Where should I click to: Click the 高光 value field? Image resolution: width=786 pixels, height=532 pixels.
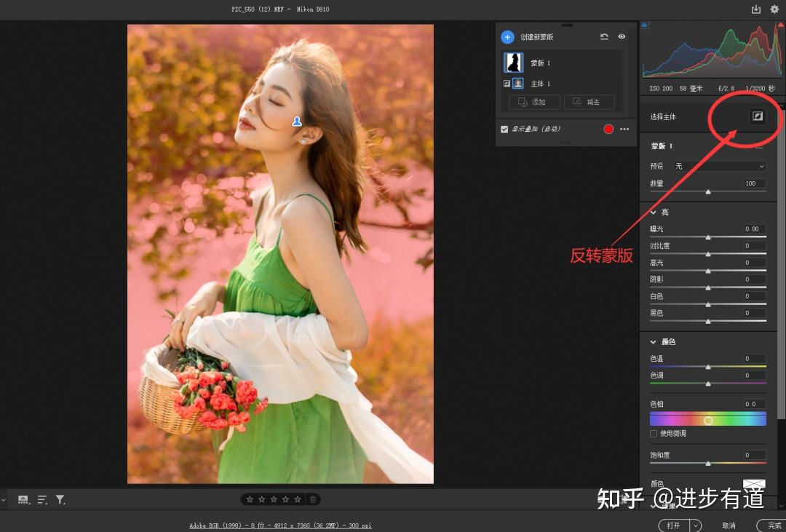point(755,262)
